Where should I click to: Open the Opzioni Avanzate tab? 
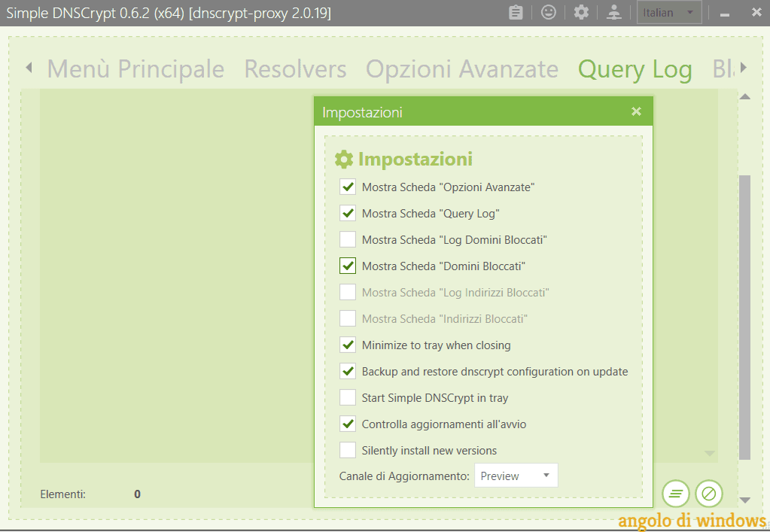tap(461, 69)
